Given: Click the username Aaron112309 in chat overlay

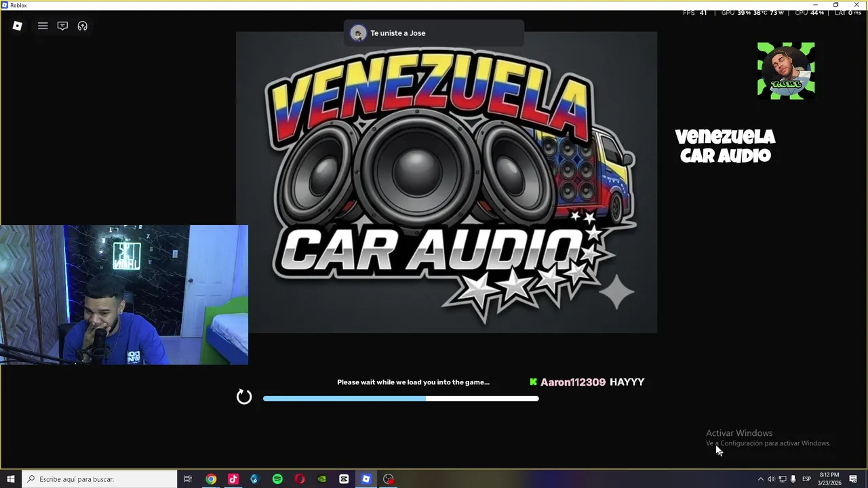Looking at the screenshot, I should (x=573, y=382).
